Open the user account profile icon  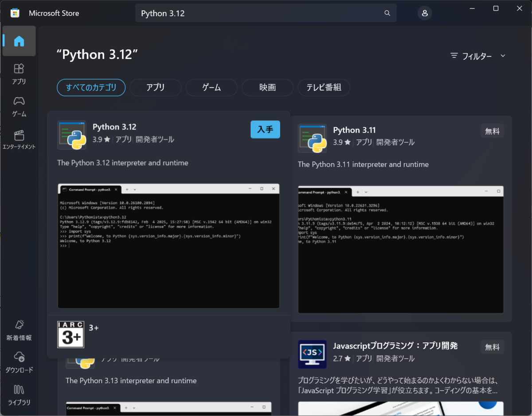click(425, 13)
